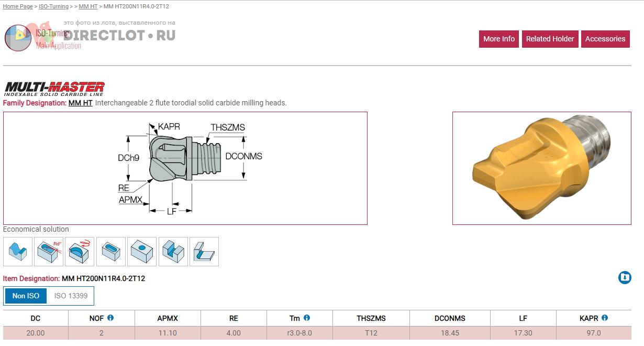Click the Related Holder button
Image resolution: width=644 pixels, height=346 pixels.
pos(550,39)
